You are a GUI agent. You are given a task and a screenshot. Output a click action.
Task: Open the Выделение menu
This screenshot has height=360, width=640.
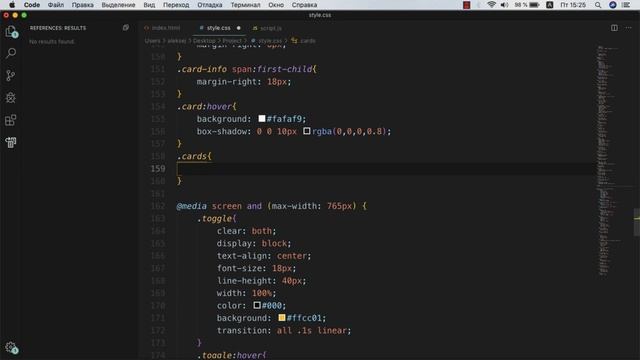pos(118,5)
